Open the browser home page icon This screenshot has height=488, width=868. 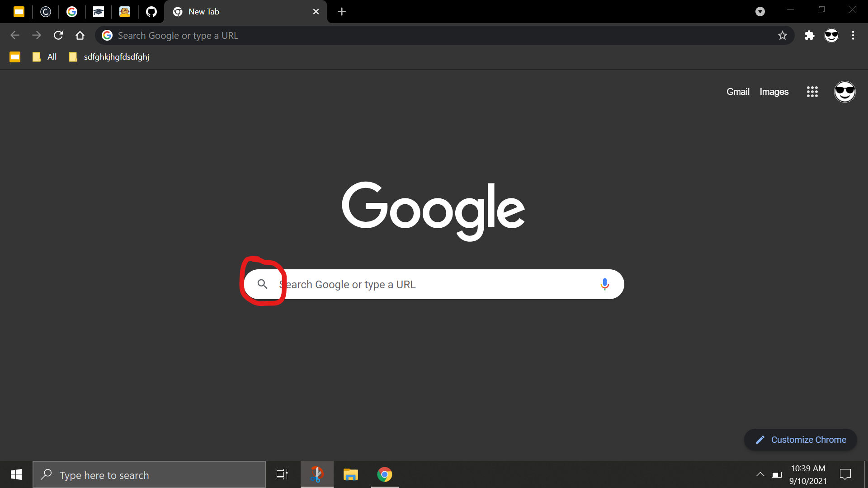[x=80, y=35]
